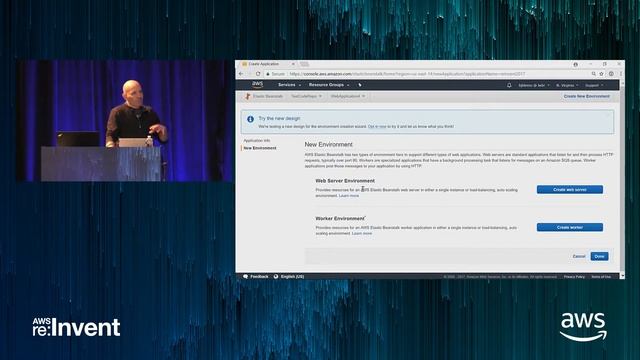Reload the page with the browser refresh icon
Image resolution: width=640 pixels, height=360 pixels.
coord(258,74)
